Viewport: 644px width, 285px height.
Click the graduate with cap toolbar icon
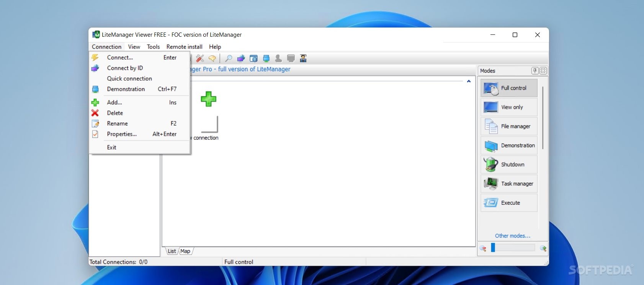tap(303, 59)
